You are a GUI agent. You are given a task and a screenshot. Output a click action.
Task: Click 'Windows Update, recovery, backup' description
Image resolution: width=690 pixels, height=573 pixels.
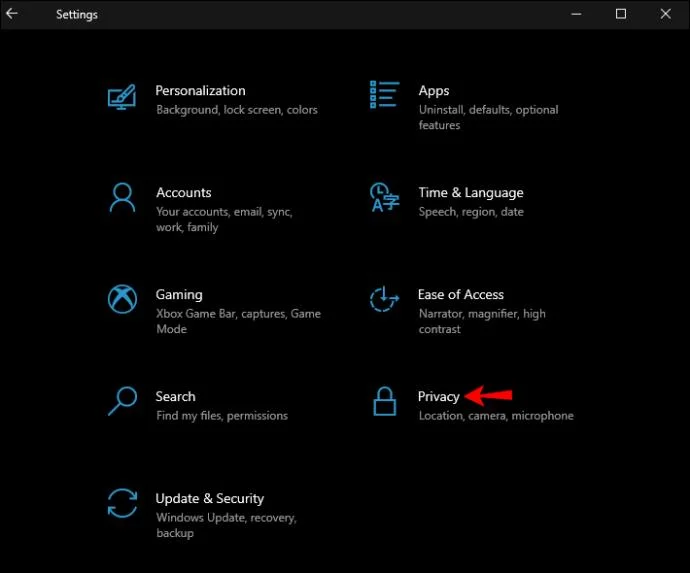coord(226,525)
